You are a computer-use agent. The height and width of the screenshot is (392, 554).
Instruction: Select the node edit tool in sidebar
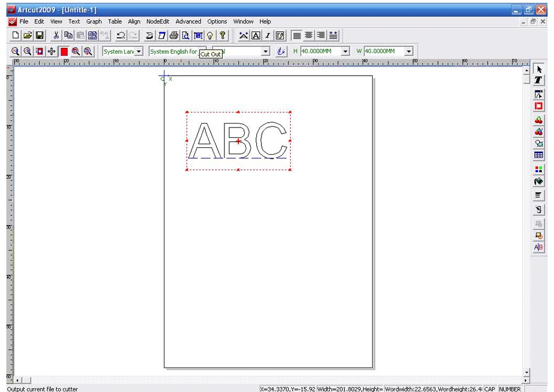(538, 94)
